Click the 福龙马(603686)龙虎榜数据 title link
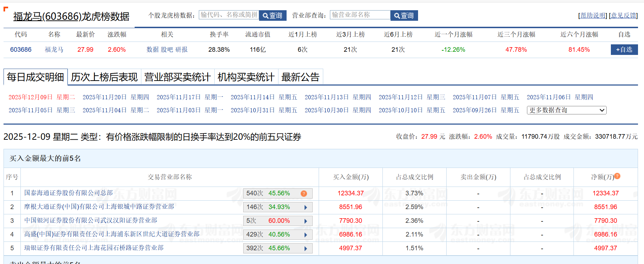 pos(71,17)
